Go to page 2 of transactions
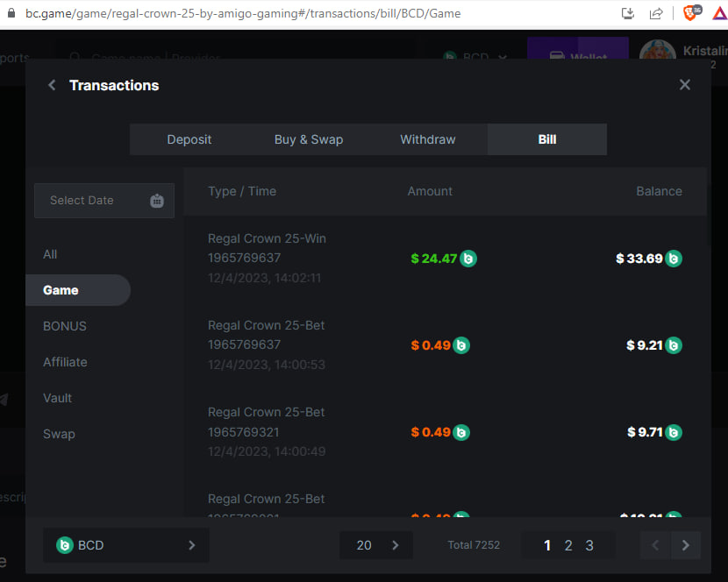Viewport: 728px width, 582px height. click(x=568, y=545)
